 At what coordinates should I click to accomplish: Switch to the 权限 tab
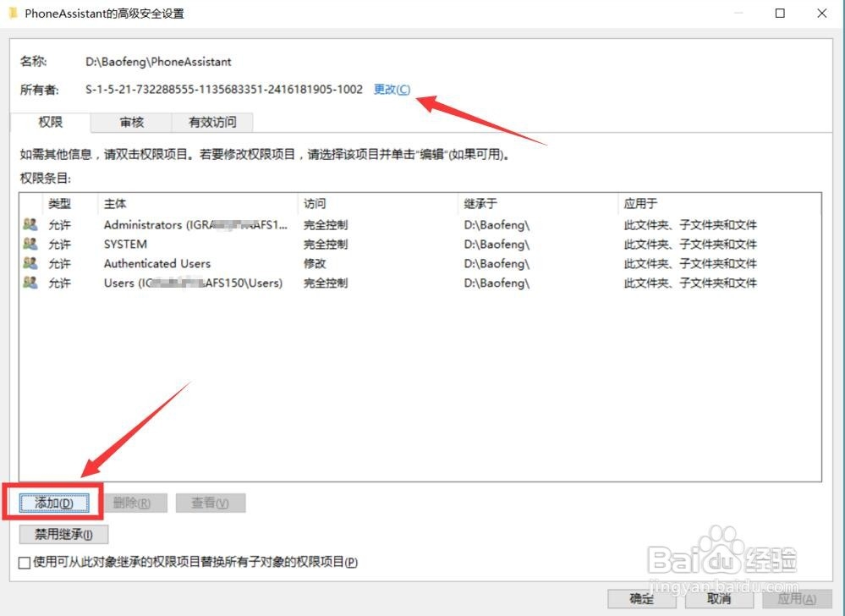tap(52, 122)
